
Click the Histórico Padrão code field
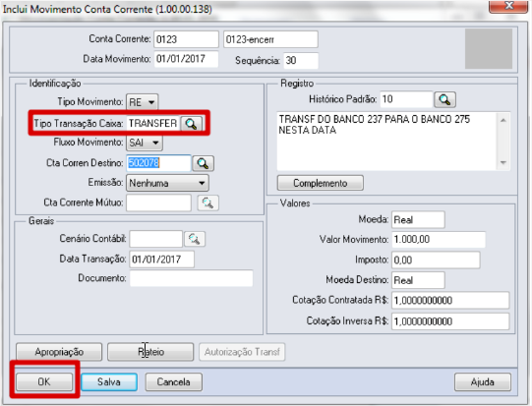coord(406,99)
